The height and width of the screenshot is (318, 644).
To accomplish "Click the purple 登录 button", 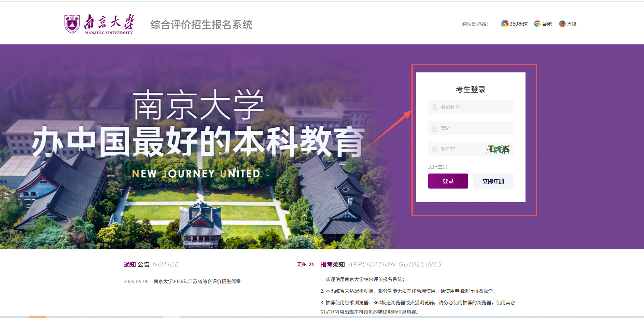I will pyautogui.click(x=448, y=181).
